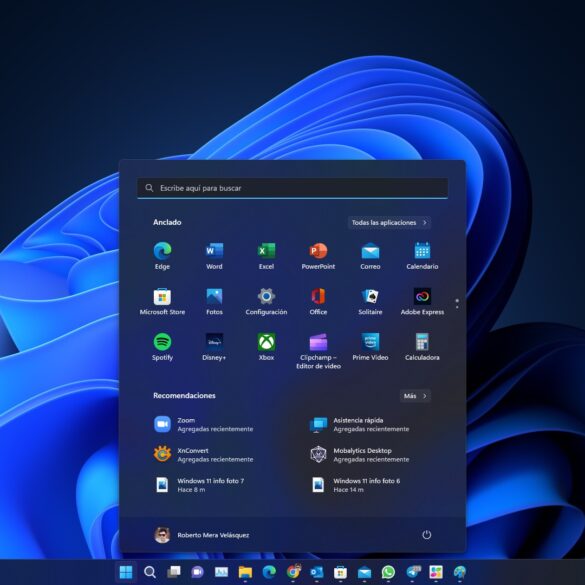Open File Explorer on the taskbar

[x=245, y=572]
